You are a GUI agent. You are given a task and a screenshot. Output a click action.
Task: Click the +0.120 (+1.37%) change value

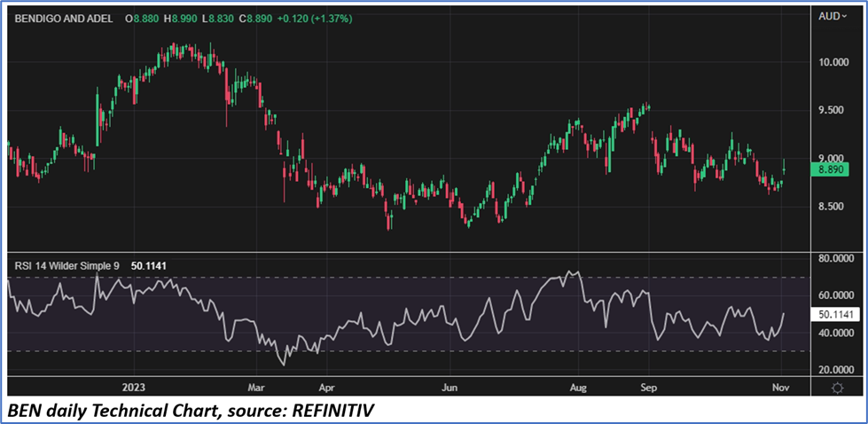[315, 19]
